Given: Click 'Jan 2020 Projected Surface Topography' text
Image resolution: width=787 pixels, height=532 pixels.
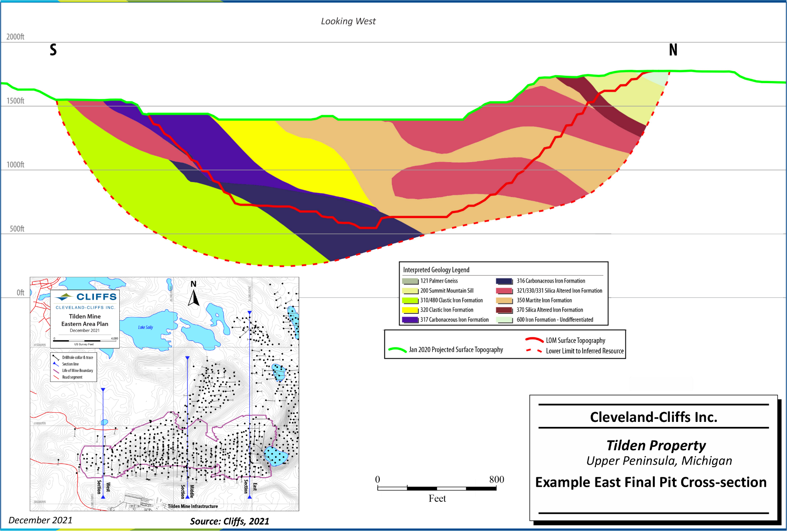Looking at the screenshot, I should coord(456,350).
